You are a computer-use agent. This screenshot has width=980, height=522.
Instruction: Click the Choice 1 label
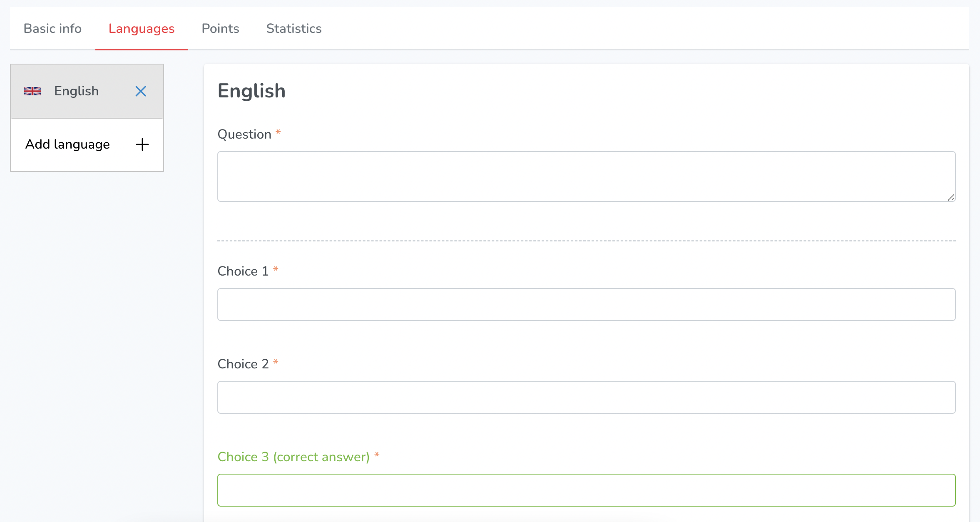point(243,271)
